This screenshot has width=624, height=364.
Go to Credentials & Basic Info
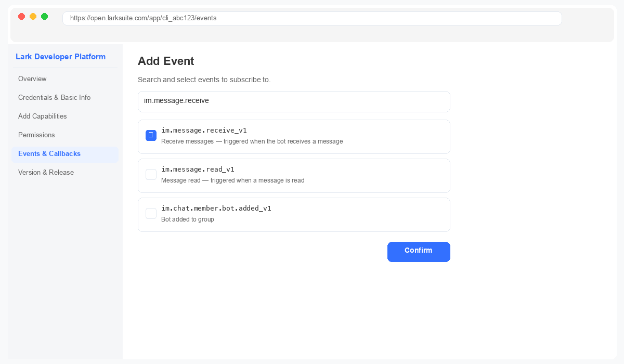click(65, 98)
